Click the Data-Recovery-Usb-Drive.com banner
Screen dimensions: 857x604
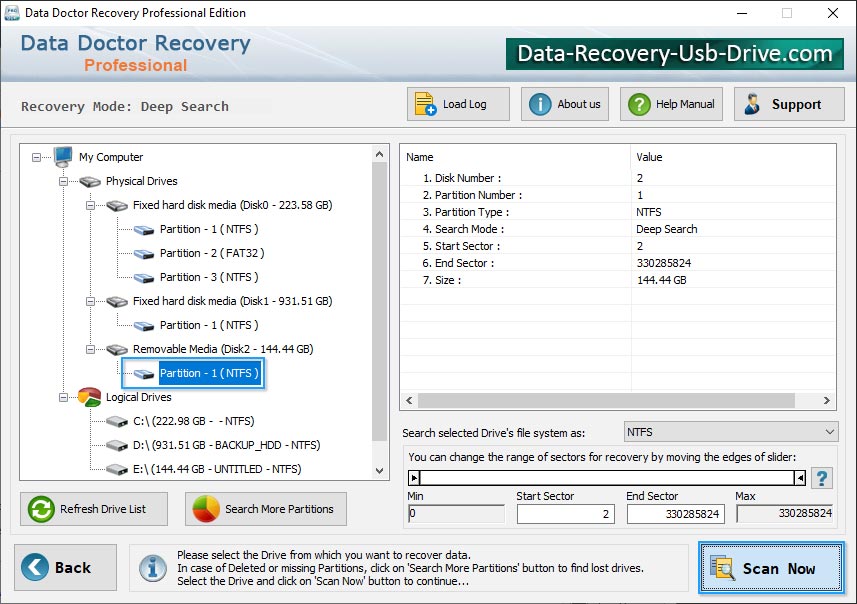pos(674,54)
